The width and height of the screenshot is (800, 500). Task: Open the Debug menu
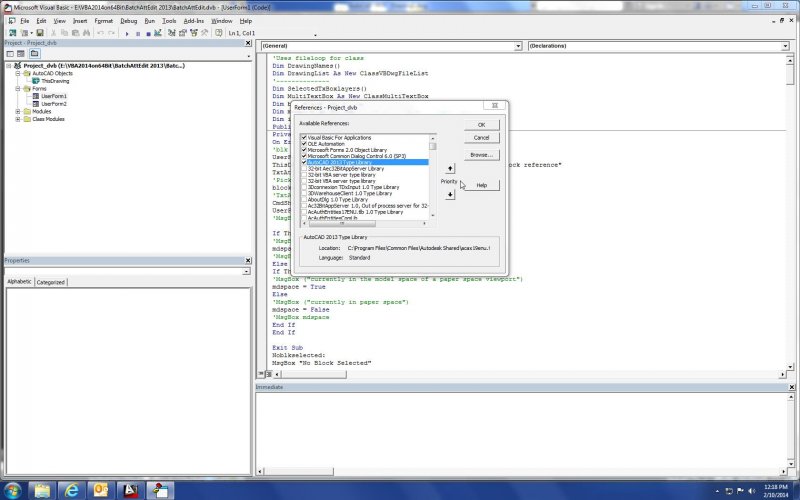[x=129, y=20]
